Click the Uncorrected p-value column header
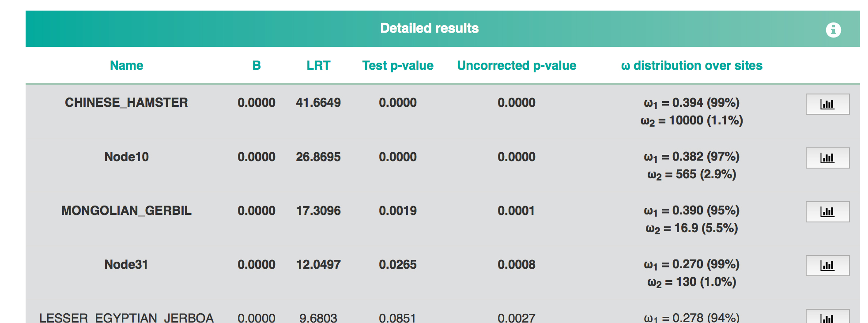868x323 pixels. pyautogui.click(x=517, y=65)
